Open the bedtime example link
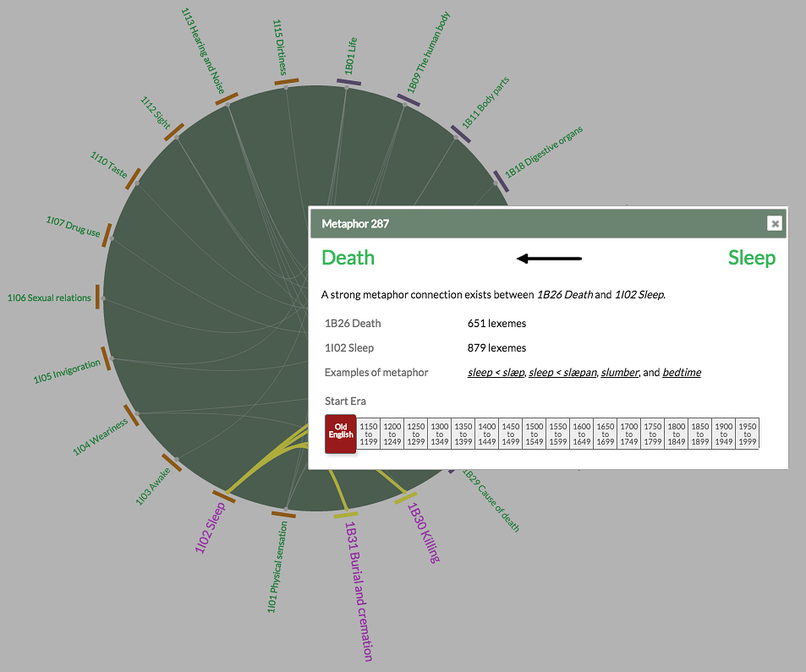 [682, 372]
